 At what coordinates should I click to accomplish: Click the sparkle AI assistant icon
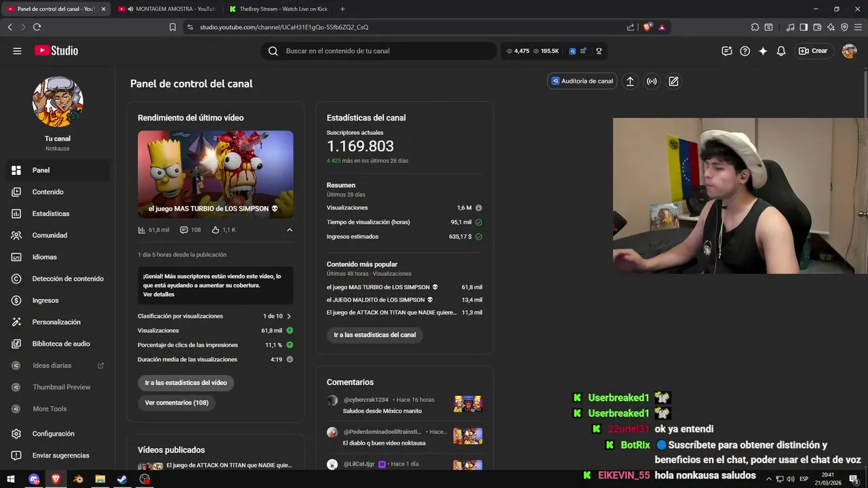click(x=763, y=51)
